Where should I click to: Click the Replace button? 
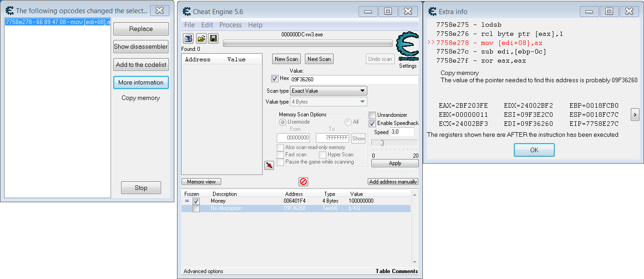point(141,29)
